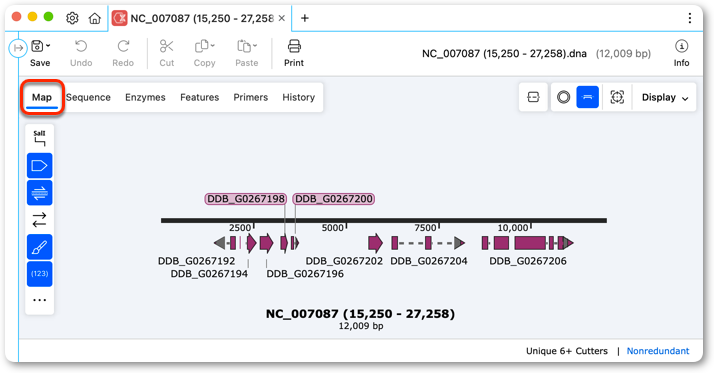Click the fit-to-width icon left of circular view

coord(533,97)
